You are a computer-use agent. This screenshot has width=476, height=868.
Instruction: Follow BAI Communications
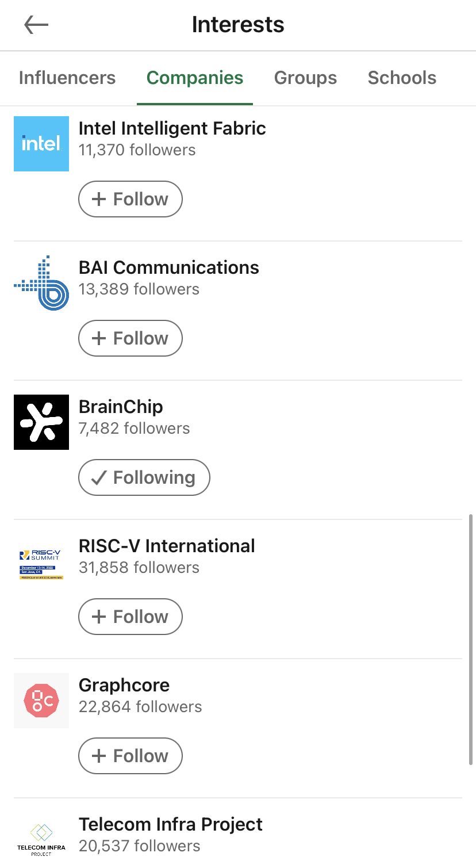(x=130, y=338)
